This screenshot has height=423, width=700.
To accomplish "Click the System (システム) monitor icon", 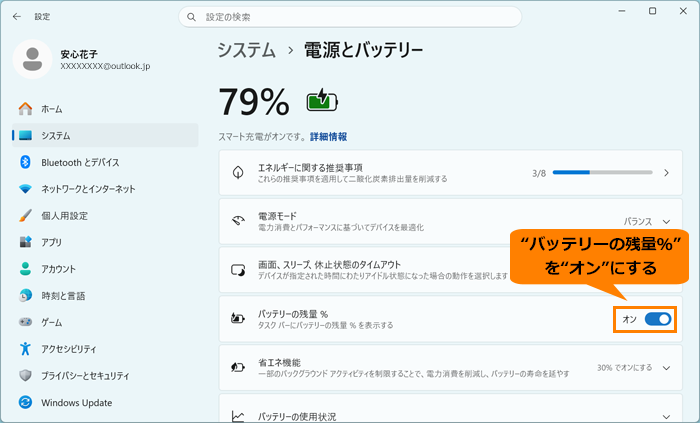I will click(25, 135).
